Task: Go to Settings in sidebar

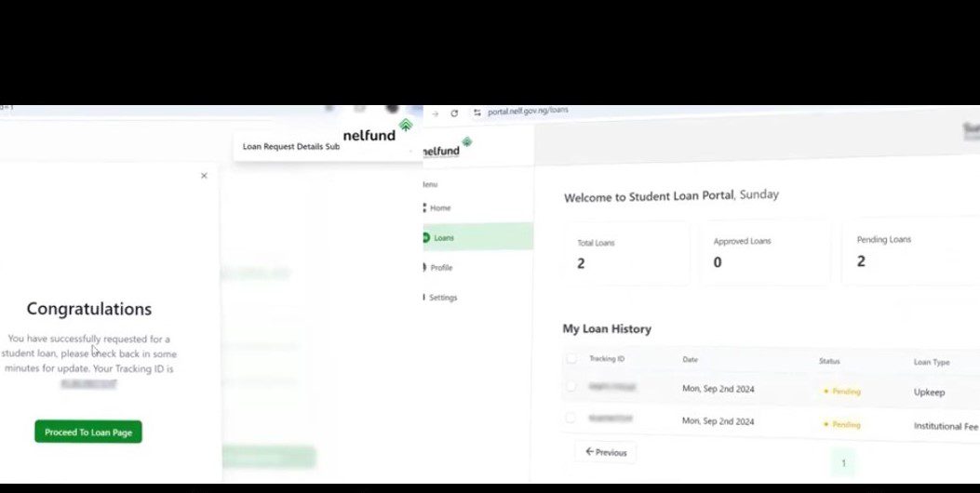Action: pyautogui.click(x=443, y=297)
